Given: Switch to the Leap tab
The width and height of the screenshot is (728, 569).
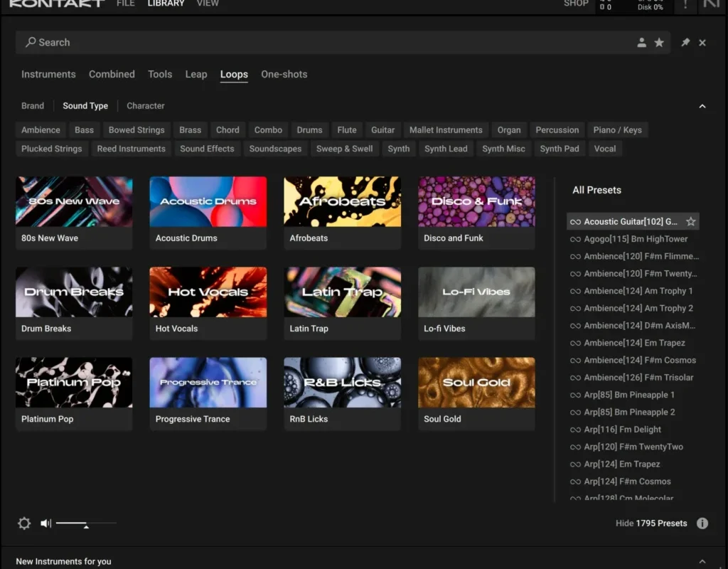Looking at the screenshot, I should click(x=196, y=74).
